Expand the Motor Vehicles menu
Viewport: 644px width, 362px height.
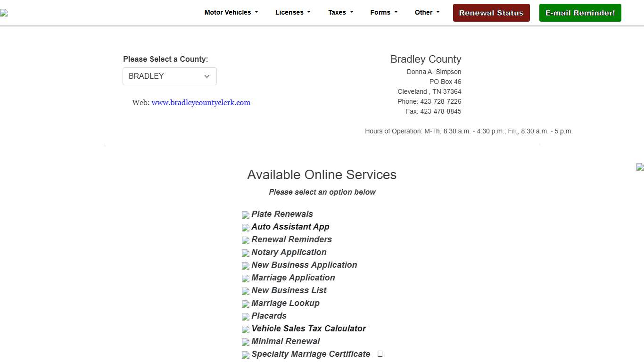point(231,13)
